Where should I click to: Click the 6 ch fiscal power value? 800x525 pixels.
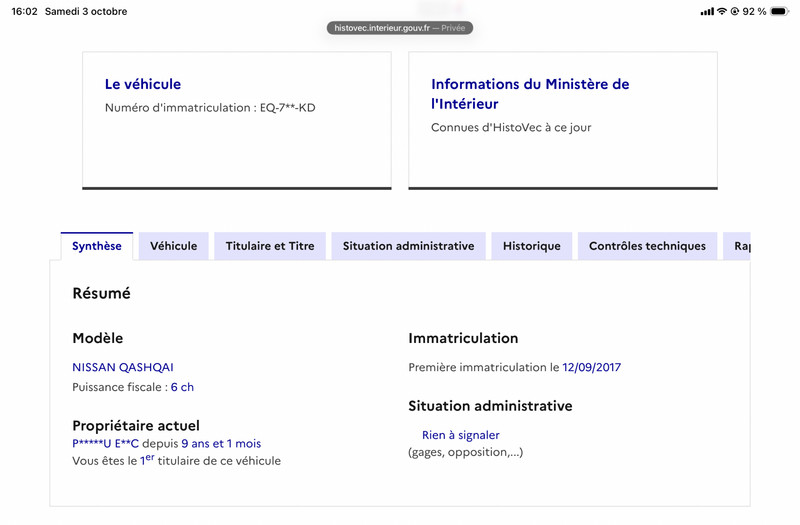[x=182, y=387]
